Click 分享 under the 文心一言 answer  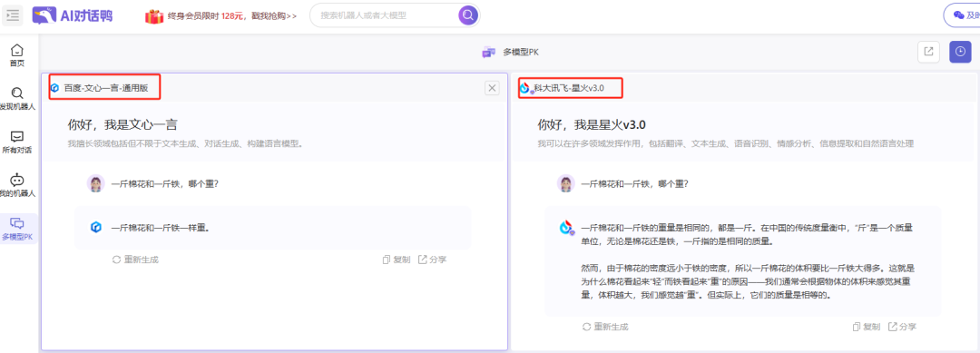tap(433, 260)
